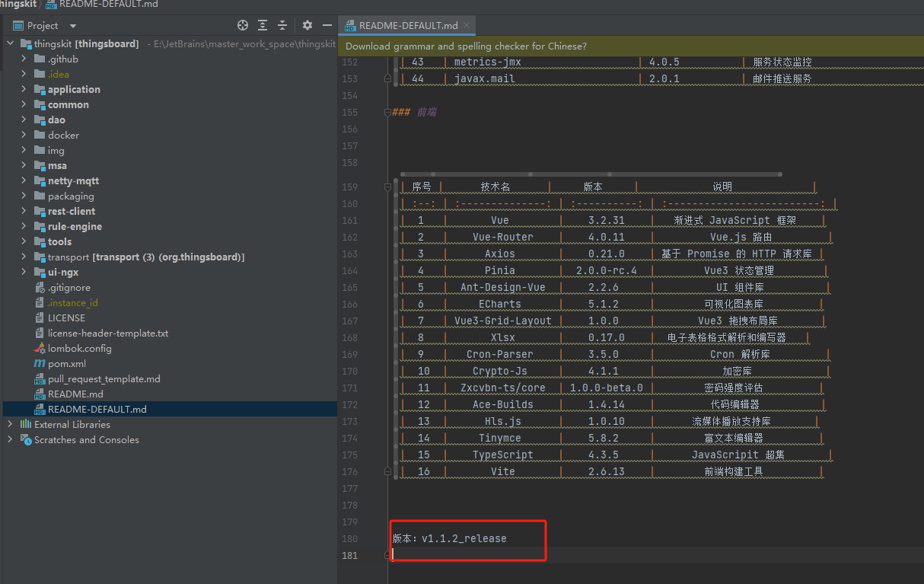Click the 'Zxcvbn-ts/core' table cell
Screen dimensions: 924x584
(x=502, y=388)
